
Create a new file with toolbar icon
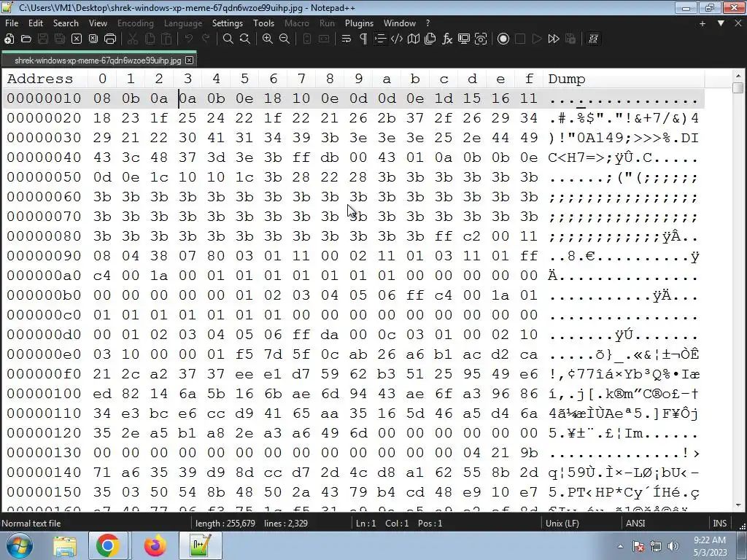[9, 39]
